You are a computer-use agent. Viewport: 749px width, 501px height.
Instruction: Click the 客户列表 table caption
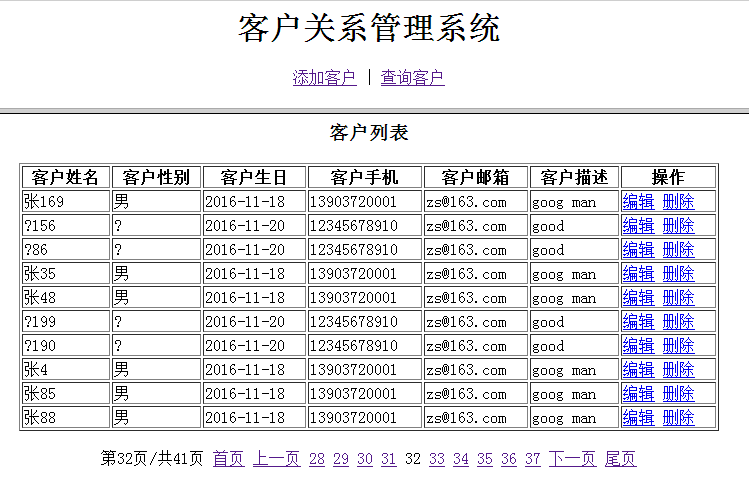pos(369,132)
